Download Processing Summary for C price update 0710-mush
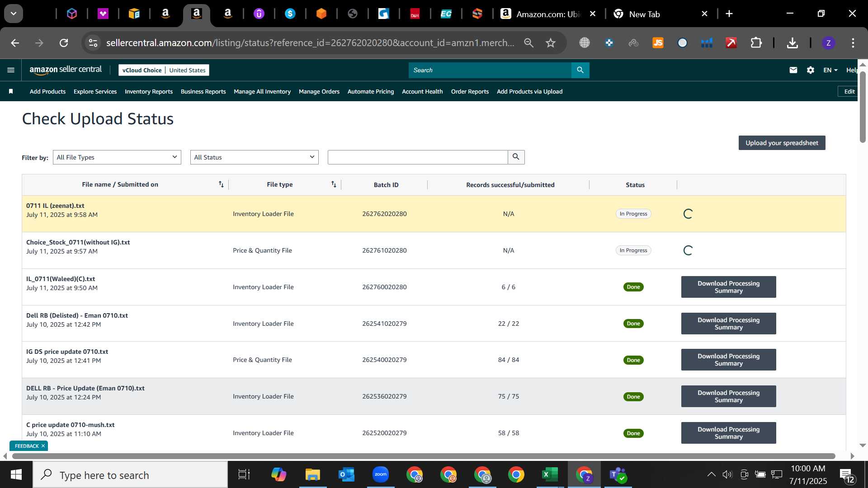 click(x=728, y=433)
